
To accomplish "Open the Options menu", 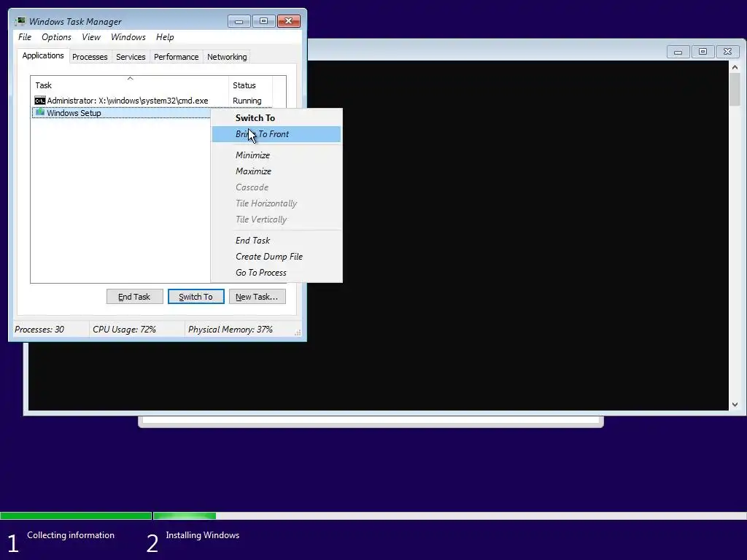I will click(x=56, y=37).
